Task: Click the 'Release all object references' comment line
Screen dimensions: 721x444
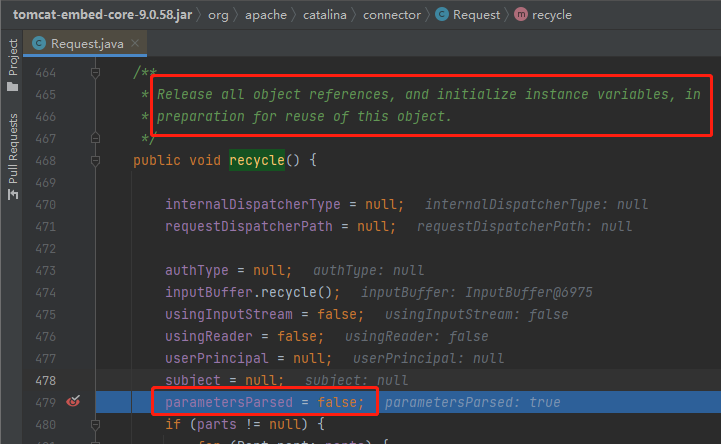Action: [429, 94]
